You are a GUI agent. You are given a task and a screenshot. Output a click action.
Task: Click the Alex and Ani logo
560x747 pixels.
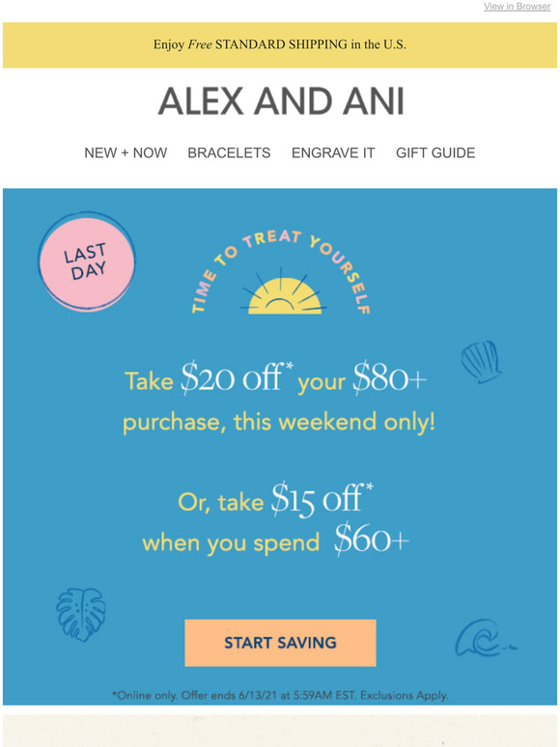(x=281, y=101)
